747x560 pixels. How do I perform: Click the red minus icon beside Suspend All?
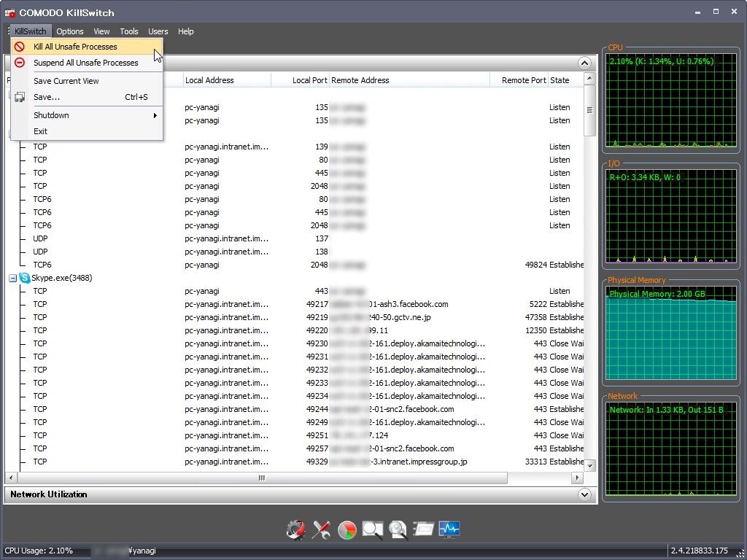point(20,63)
